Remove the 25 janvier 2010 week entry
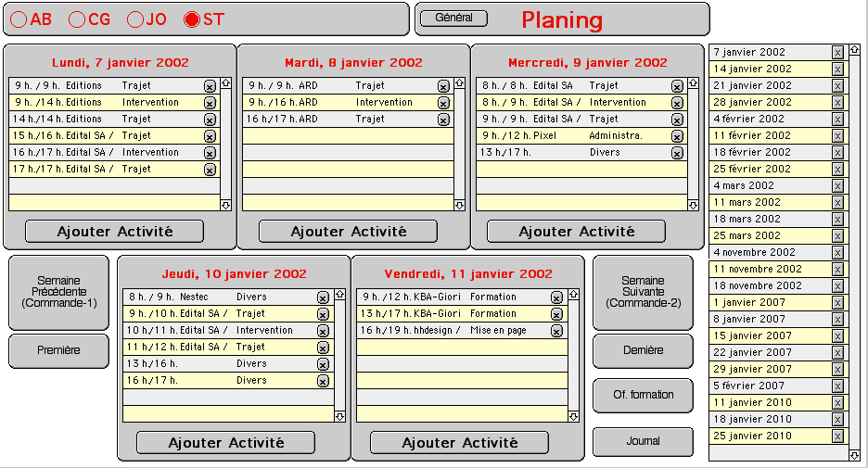The height and width of the screenshot is (468, 868). pyautogui.click(x=837, y=436)
